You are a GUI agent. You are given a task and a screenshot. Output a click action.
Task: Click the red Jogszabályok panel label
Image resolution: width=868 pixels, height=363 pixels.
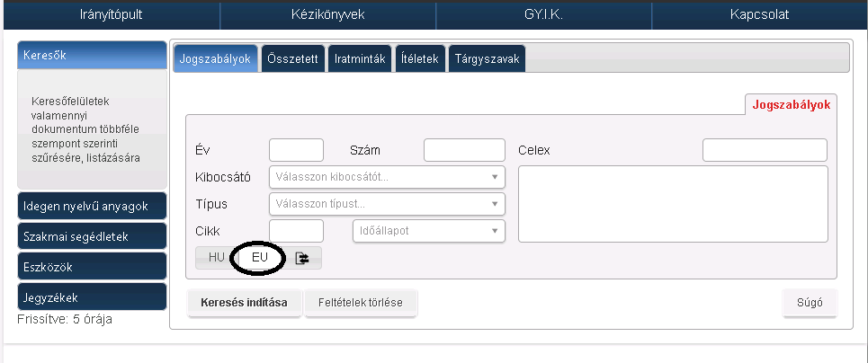point(791,105)
